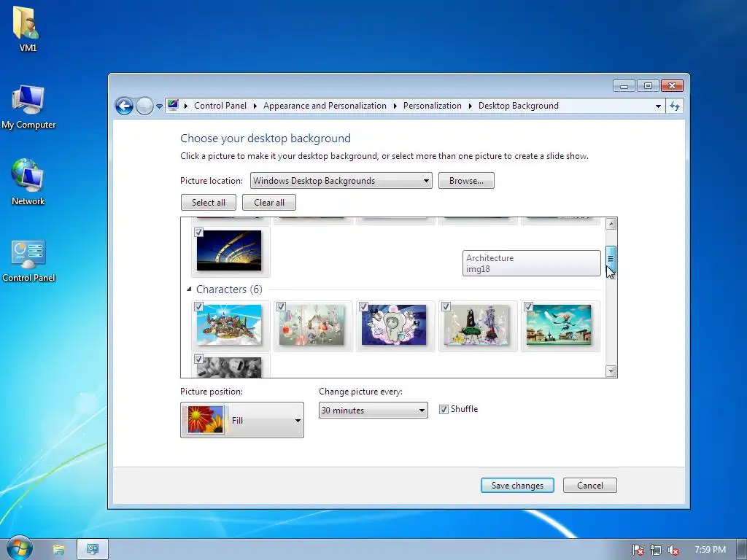The height and width of the screenshot is (560, 747).
Task: Uncheck the flying turtle island picture
Action: [198, 307]
